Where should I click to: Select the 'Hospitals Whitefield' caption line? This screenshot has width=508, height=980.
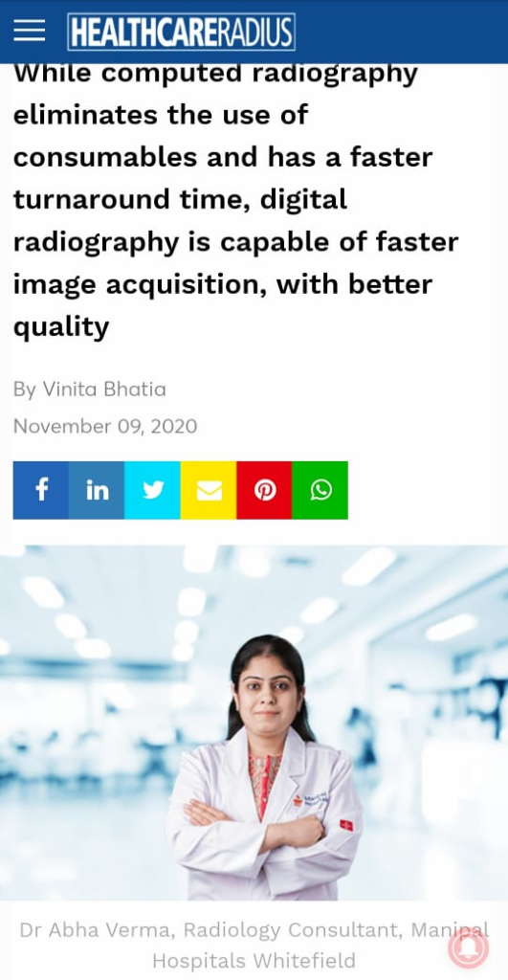254,960
